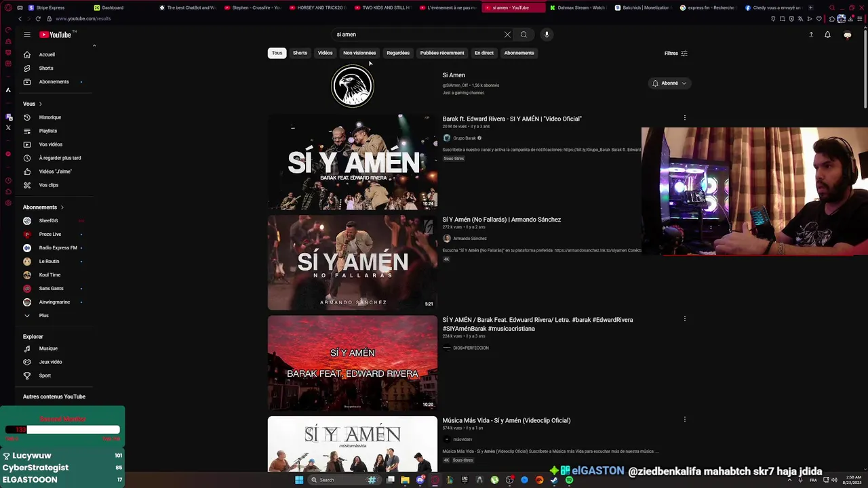This screenshot has height=488, width=868.
Task: Select the Regardées filter chip
Action: pyautogui.click(x=398, y=53)
